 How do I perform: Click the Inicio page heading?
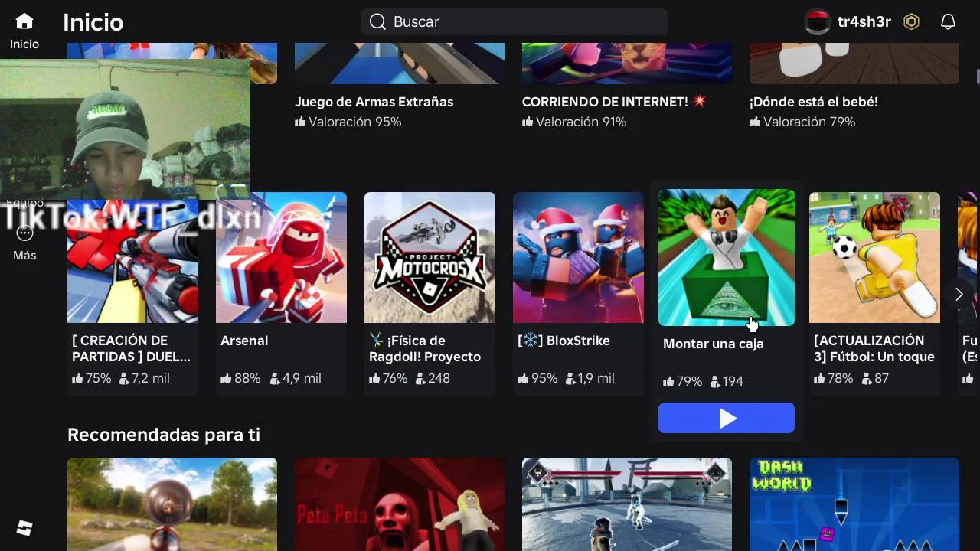(x=93, y=22)
